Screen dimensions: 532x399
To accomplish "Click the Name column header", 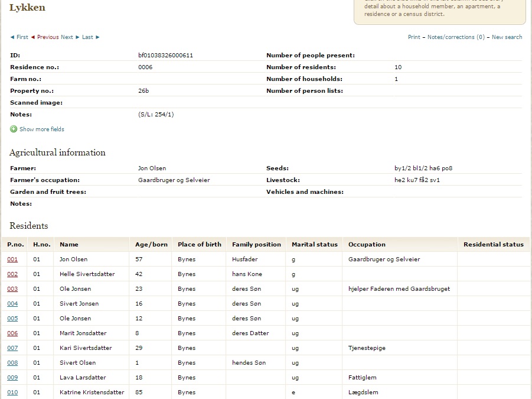I will point(69,245).
